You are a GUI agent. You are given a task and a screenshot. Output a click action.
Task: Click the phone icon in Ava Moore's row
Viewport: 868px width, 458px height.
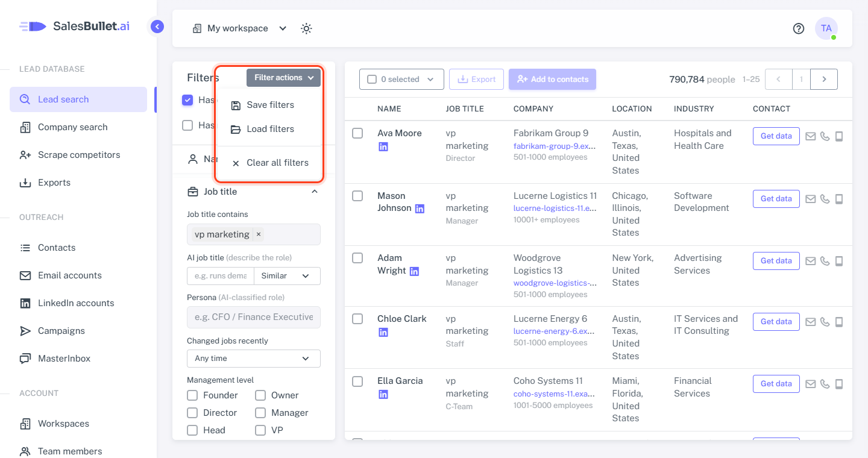(825, 136)
